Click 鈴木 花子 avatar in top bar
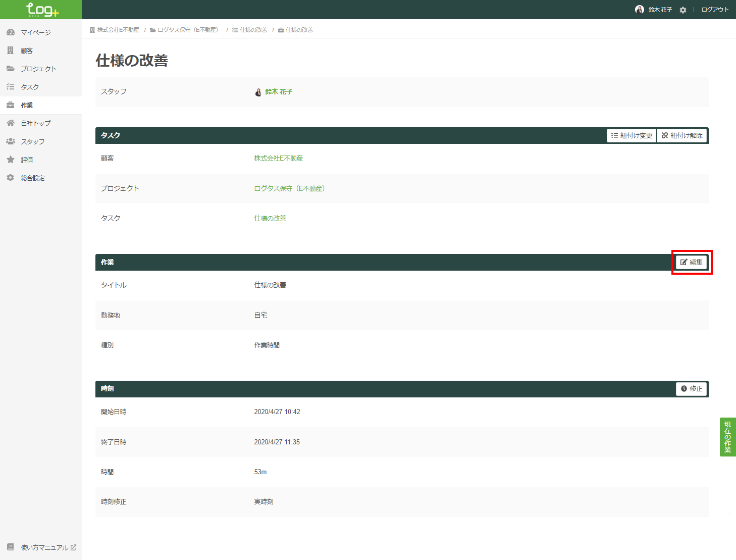The image size is (736, 560). click(x=639, y=10)
